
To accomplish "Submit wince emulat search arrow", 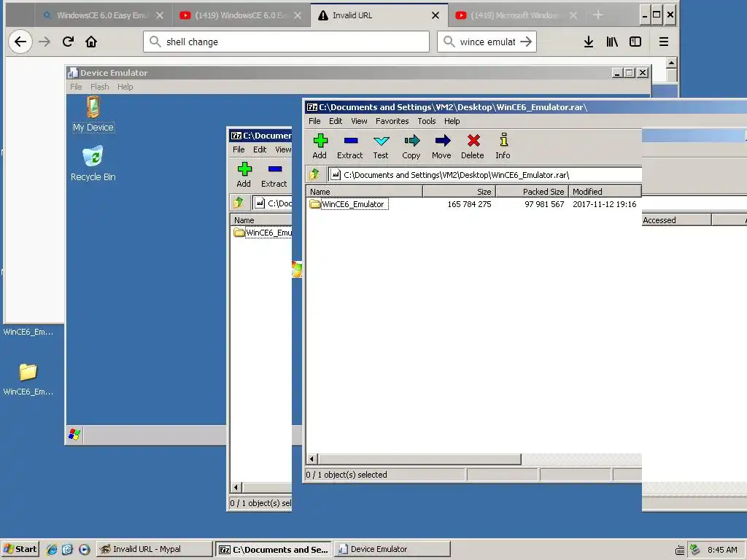I will [526, 42].
